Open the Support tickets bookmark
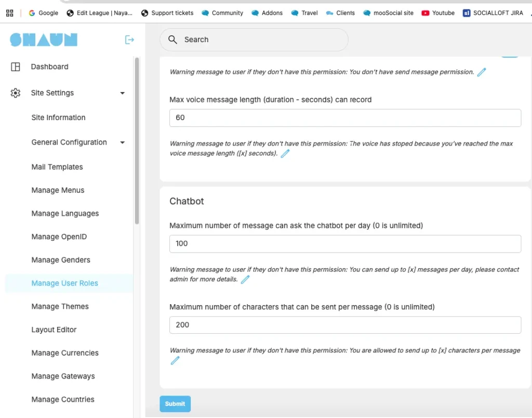 pos(167,13)
